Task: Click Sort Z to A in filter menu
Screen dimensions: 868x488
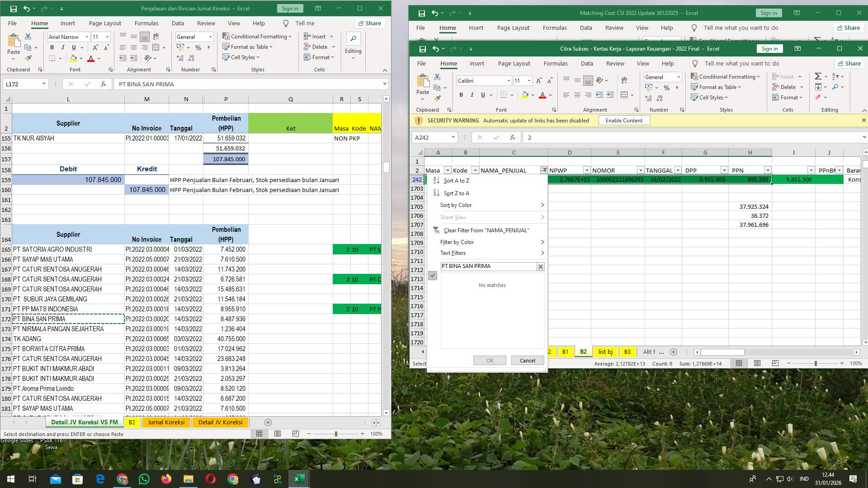Action: [456, 193]
